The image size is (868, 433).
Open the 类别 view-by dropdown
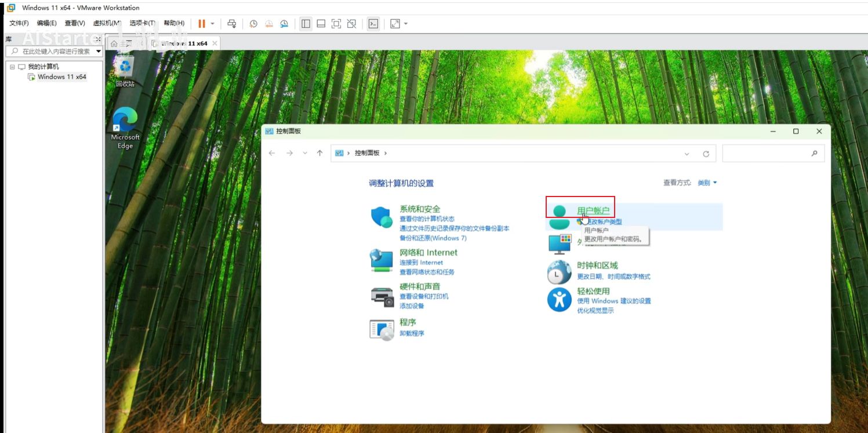click(707, 183)
